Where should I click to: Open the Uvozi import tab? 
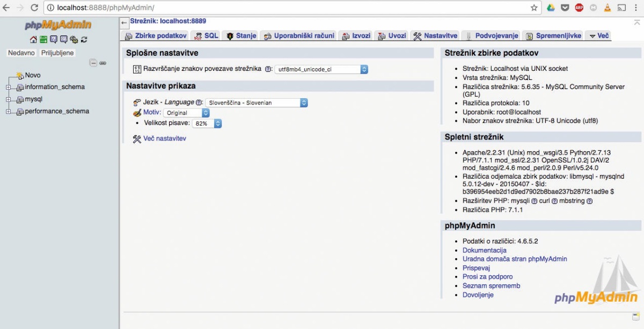pyautogui.click(x=392, y=36)
